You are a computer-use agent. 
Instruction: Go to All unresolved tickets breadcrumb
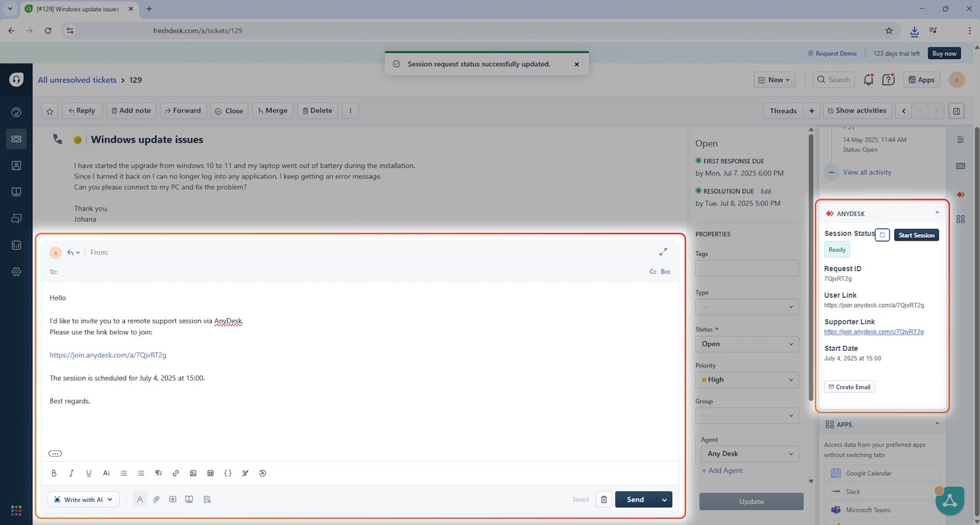tap(77, 80)
